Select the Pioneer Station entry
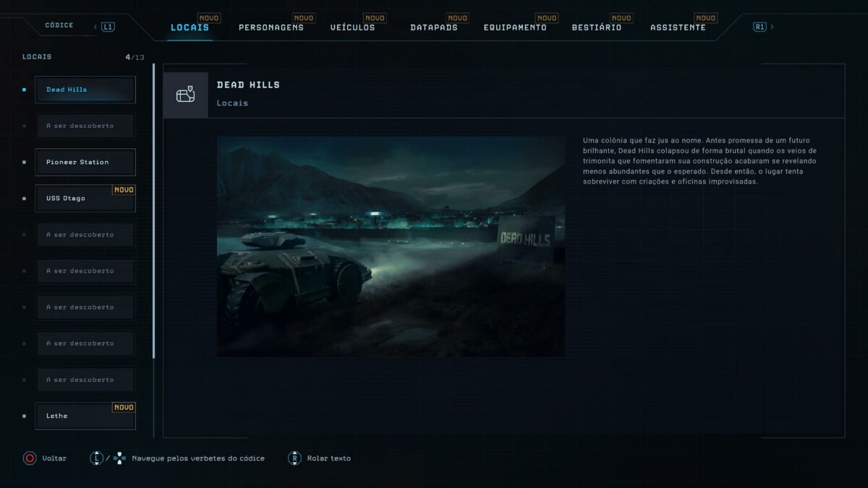 pos(85,162)
